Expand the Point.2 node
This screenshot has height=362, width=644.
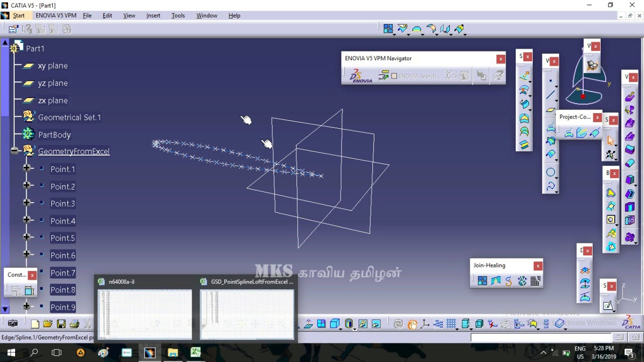27,186
